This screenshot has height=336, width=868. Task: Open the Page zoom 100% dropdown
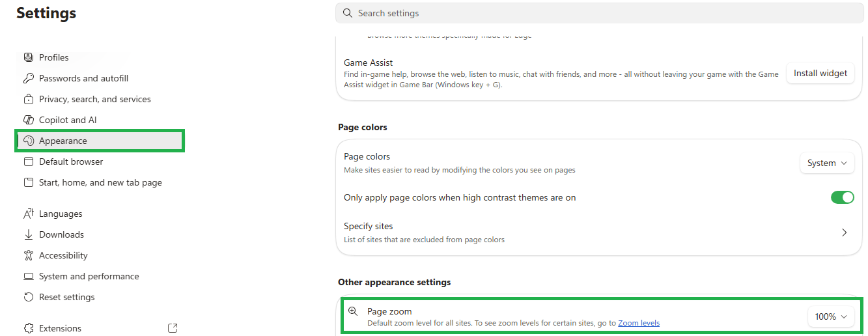(x=830, y=316)
